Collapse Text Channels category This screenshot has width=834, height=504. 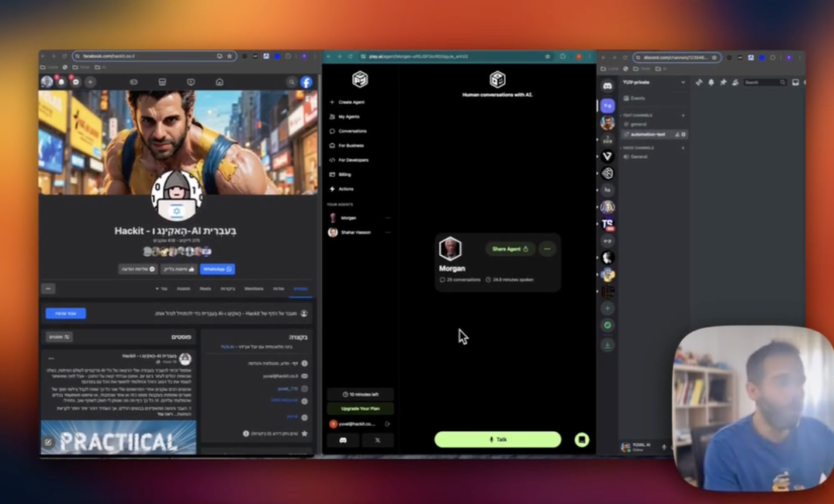click(637, 116)
